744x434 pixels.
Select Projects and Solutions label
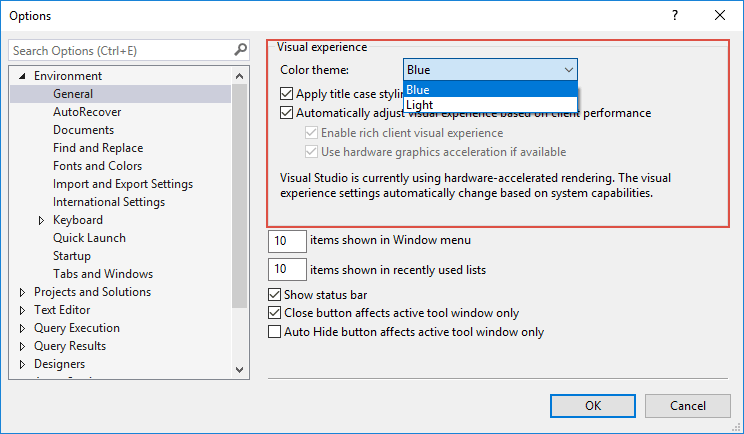coord(93,292)
